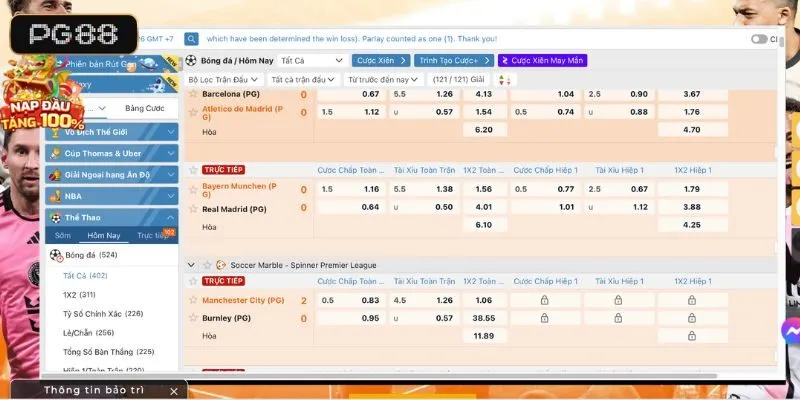Open Bộ Lọc Trận Đấu dropdown
Viewport: 800px width, 400px height.
pyautogui.click(x=224, y=80)
